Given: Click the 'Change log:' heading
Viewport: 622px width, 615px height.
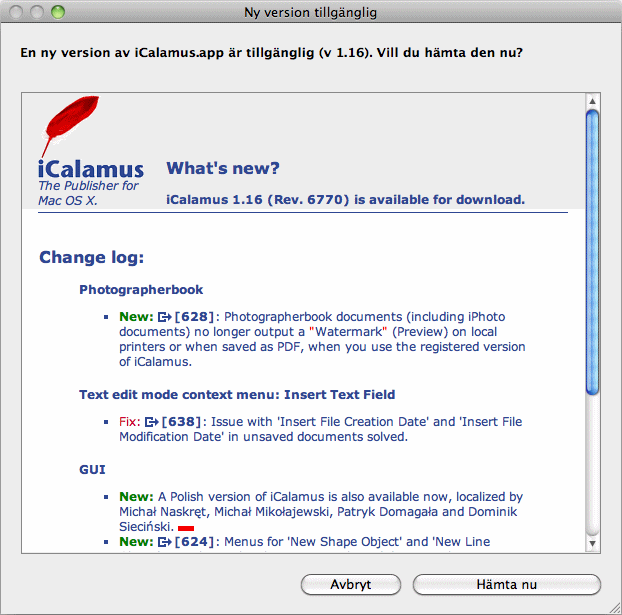Looking at the screenshot, I should click(x=92, y=258).
